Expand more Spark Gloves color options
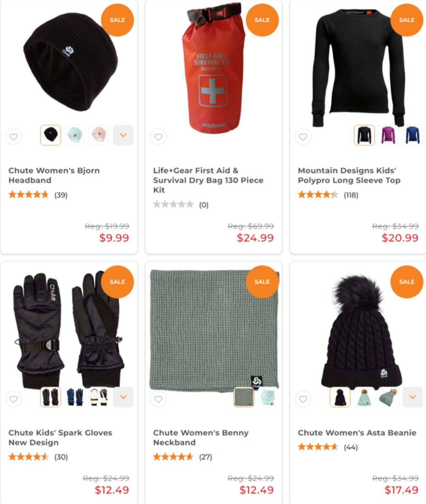The image size is (426, 504). 123,397
